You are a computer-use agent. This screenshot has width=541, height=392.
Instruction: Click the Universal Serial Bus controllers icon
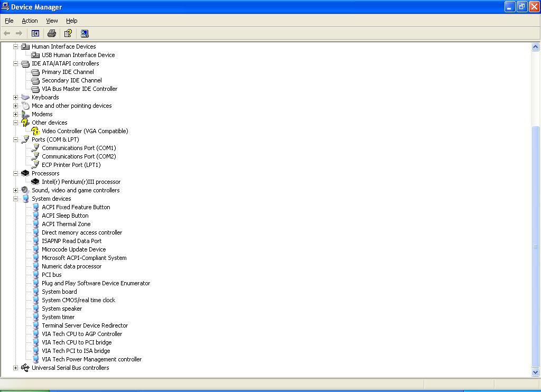point(25,368)
